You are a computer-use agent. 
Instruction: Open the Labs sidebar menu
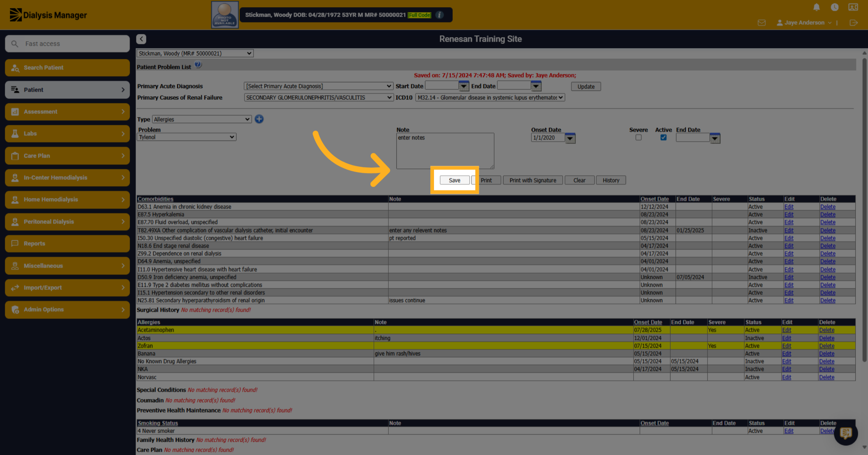[x=67, y=134]
